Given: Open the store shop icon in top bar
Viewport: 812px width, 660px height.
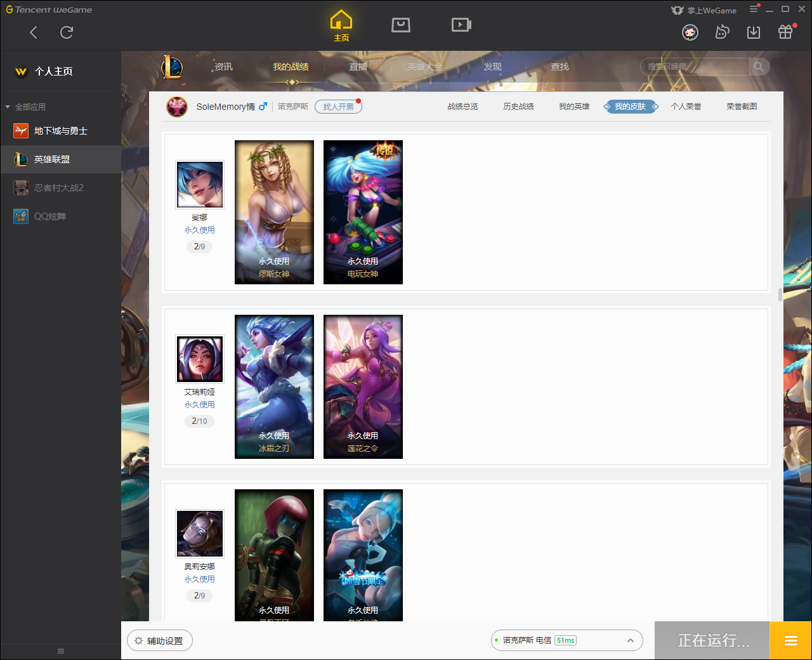Looking at the screenshot, I should tap(401, 25).
